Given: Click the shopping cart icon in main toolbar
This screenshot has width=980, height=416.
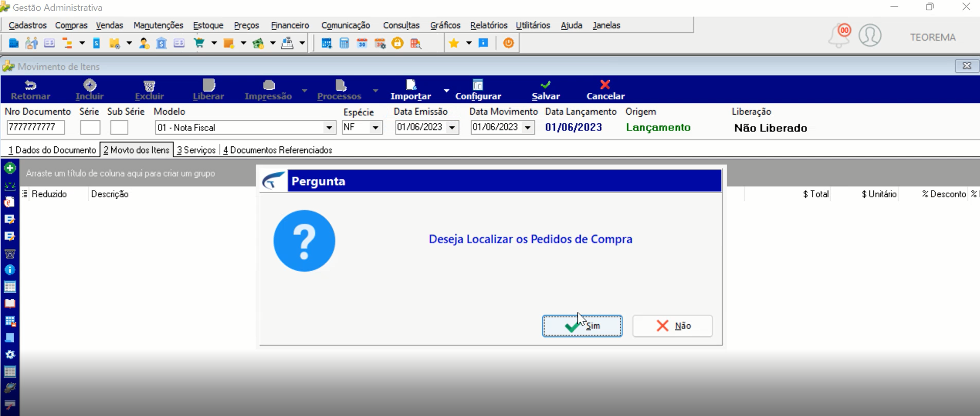Looking at the screenshot, I should point(199,43).
